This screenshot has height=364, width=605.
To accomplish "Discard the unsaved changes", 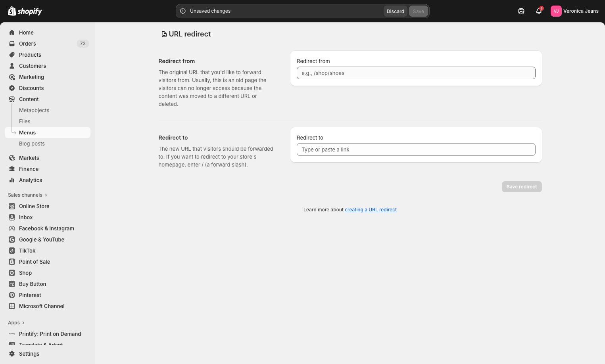I will [x=396, y=11].
